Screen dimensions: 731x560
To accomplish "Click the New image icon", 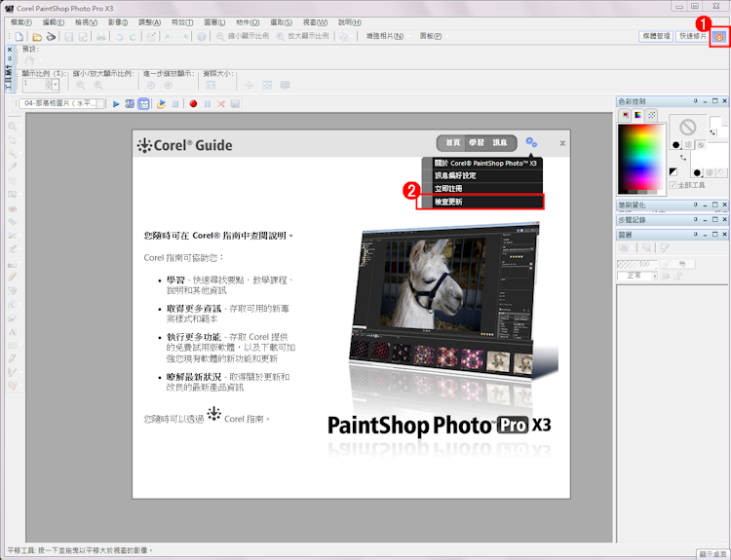I will pos(19,36).
